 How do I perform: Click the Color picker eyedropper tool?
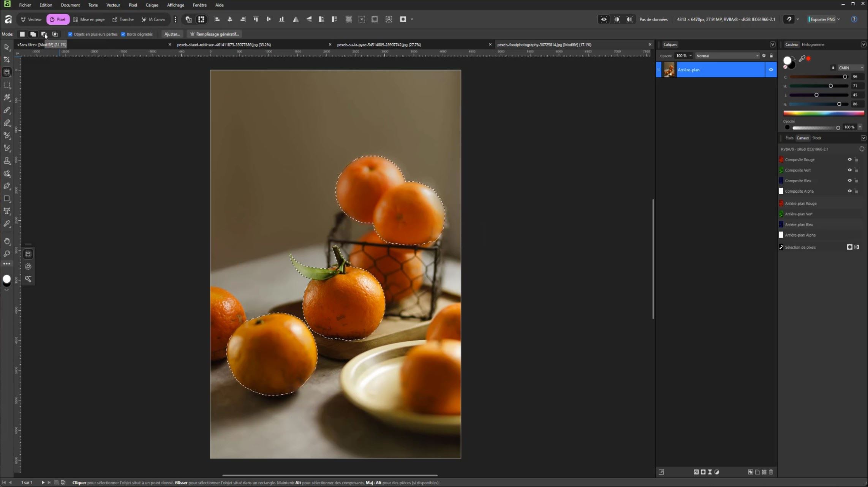(x=7, y=224)
